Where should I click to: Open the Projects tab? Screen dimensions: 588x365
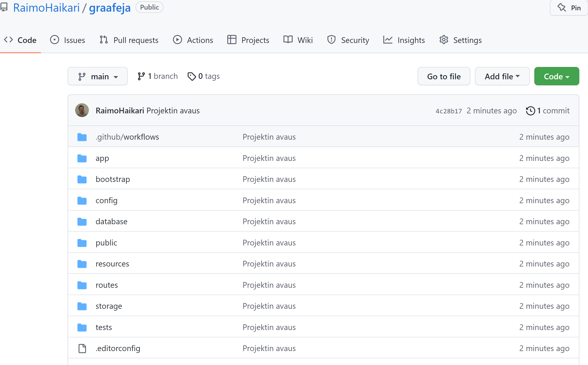[248, 40]
